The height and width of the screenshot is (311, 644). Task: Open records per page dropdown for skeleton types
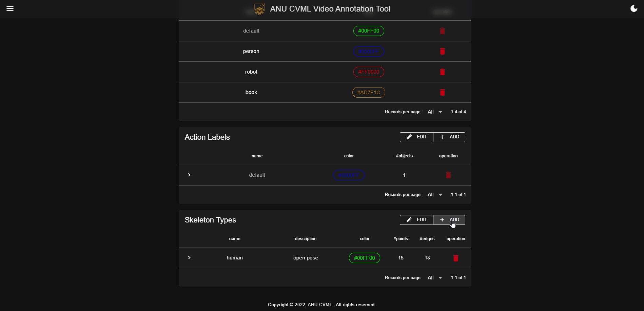[435, 278]
